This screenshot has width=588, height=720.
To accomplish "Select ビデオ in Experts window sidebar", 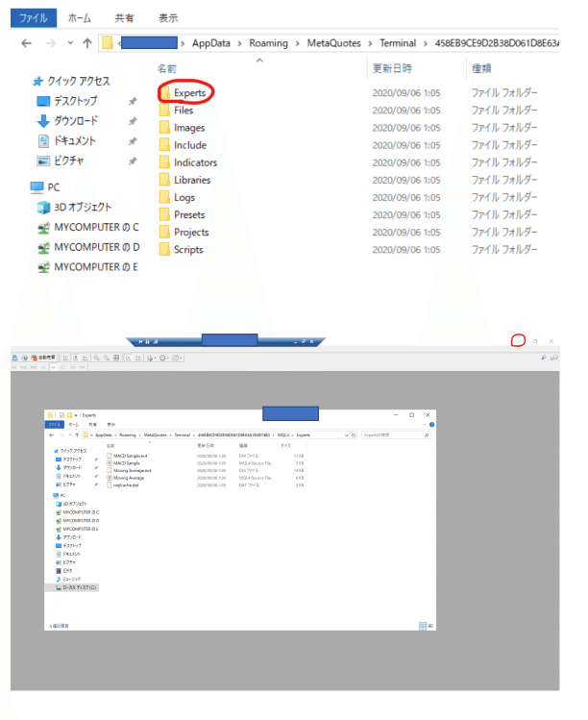I will tap(64, 571).
